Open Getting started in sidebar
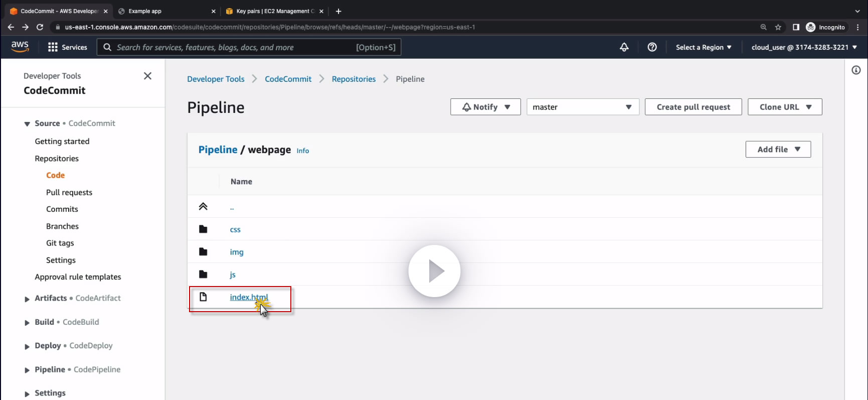Viewport: 868px width, 400px height. [x=62, y=142]
